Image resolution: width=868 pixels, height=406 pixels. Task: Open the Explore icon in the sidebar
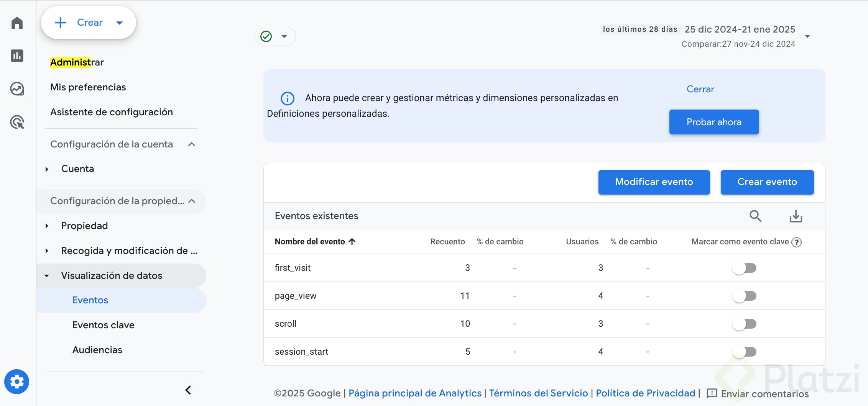pos(17,89)
